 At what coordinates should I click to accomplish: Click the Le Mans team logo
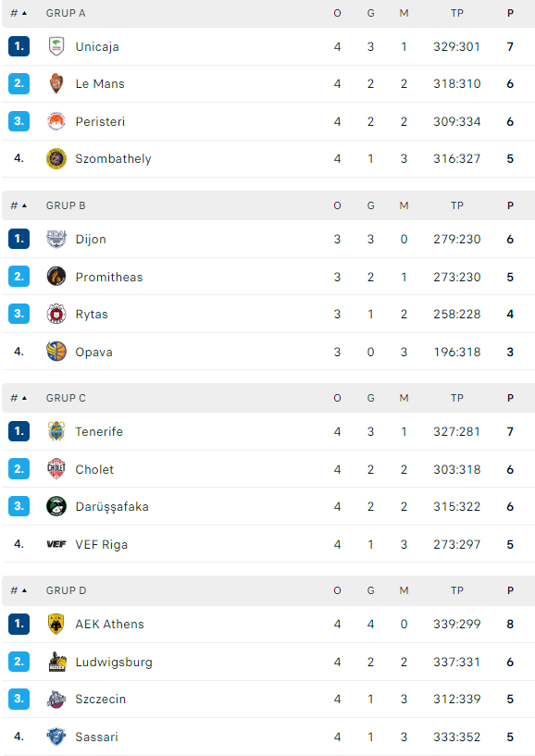(x=56, y=84)
